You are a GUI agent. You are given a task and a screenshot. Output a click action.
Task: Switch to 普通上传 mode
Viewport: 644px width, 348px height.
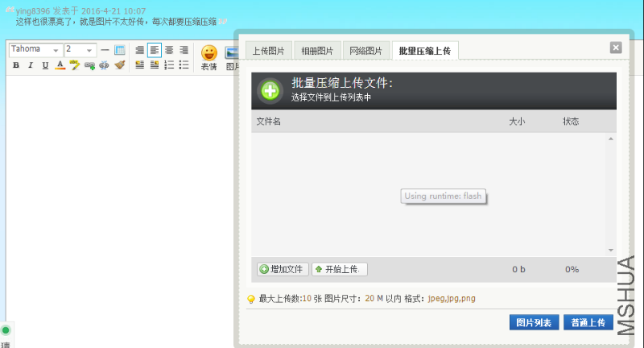588,322
